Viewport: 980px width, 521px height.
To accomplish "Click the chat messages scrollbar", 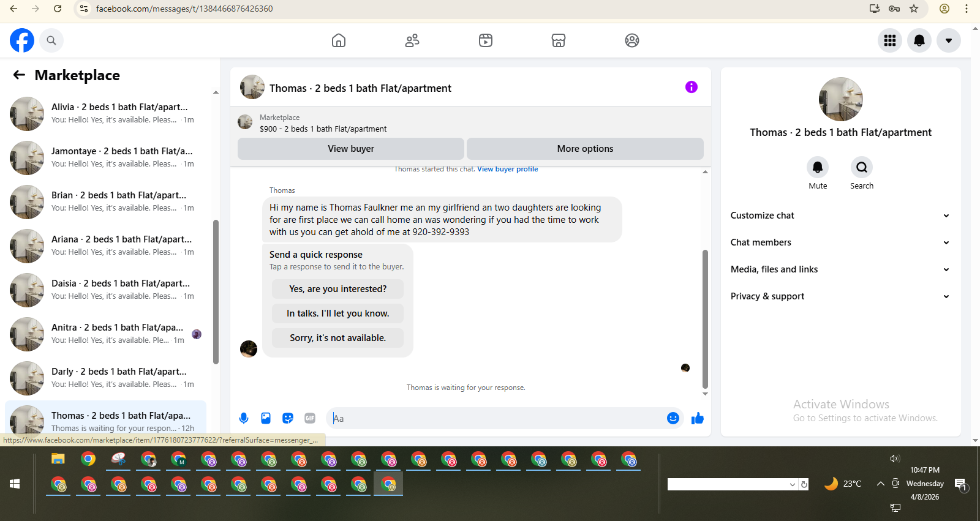I will pos(705,319).
